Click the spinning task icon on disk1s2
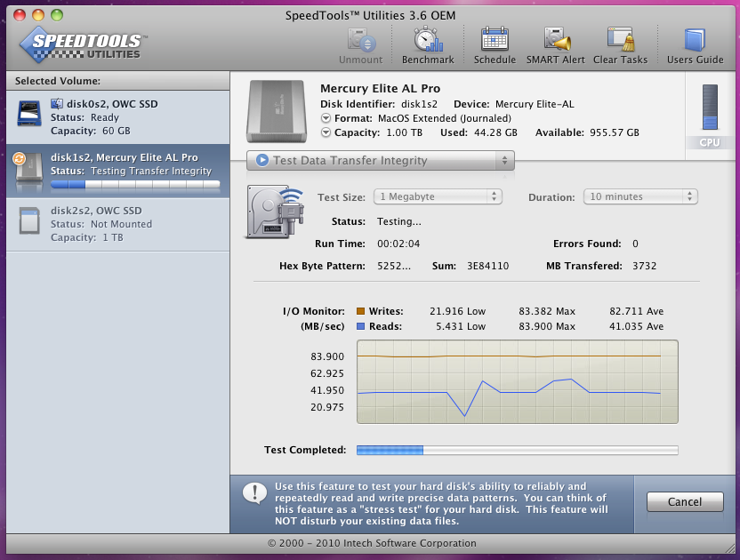Image resolution: width=740 pixels, height=560 pixels. pyautogui.click(x=19, y=158)
